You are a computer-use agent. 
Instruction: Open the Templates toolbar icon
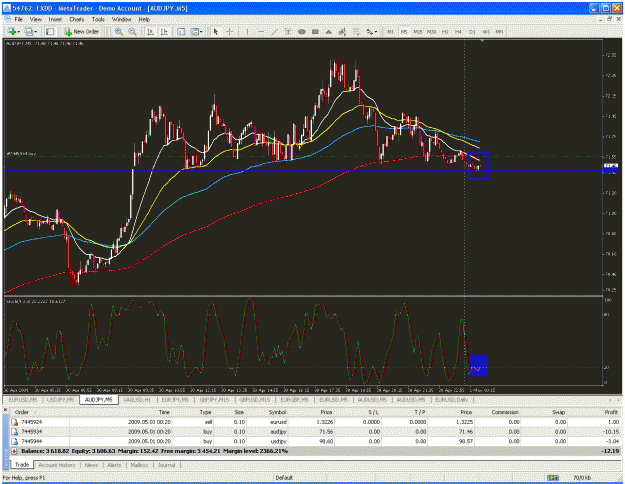pos(194,31)
